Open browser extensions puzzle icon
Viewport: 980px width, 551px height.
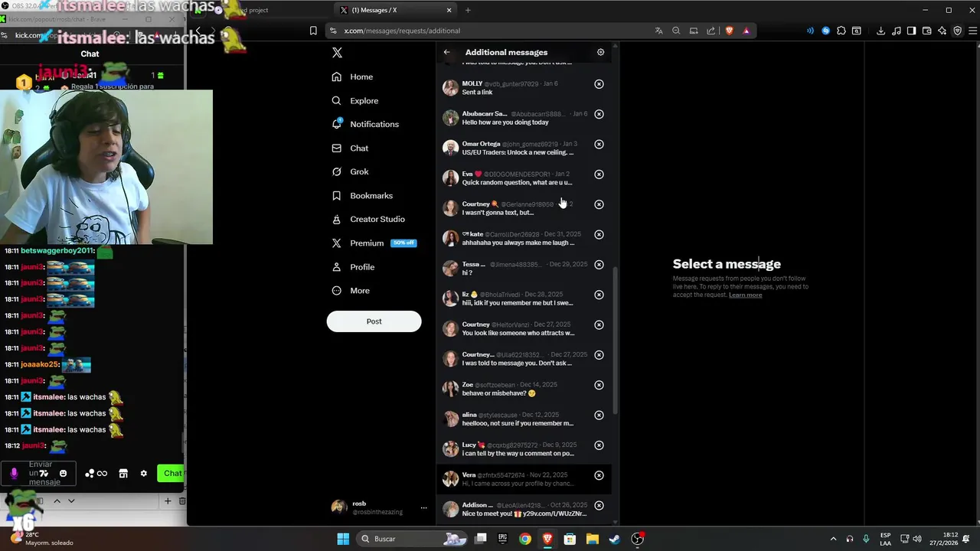pos(841,31)
